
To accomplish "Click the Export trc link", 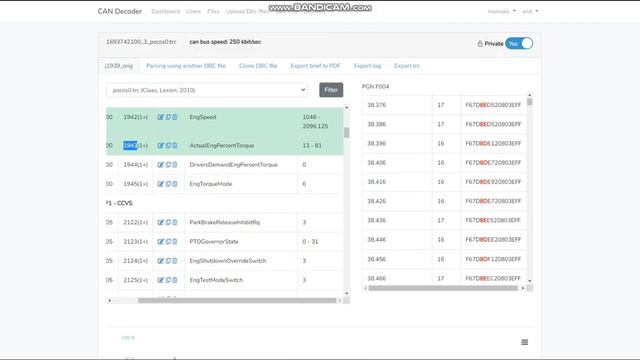I will (x=407, y=66).
